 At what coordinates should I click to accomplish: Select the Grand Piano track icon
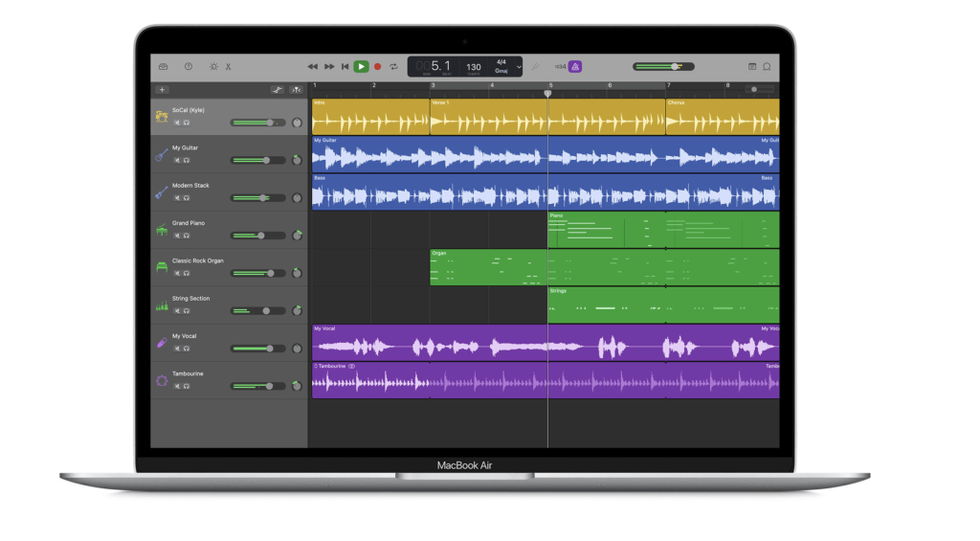(x=161, y=230)
